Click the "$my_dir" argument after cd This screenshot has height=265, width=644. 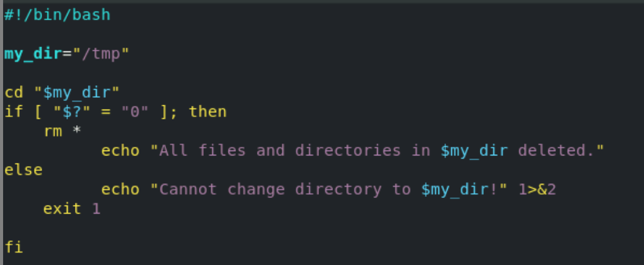click(77, 92)
